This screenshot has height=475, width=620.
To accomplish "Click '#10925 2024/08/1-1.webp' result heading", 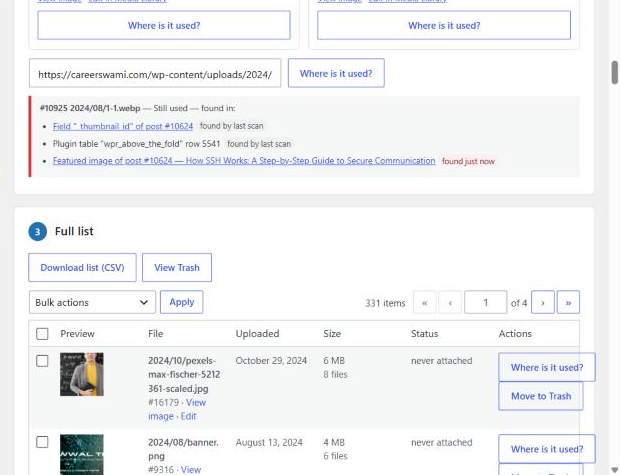I will click(x=90, y=108).
